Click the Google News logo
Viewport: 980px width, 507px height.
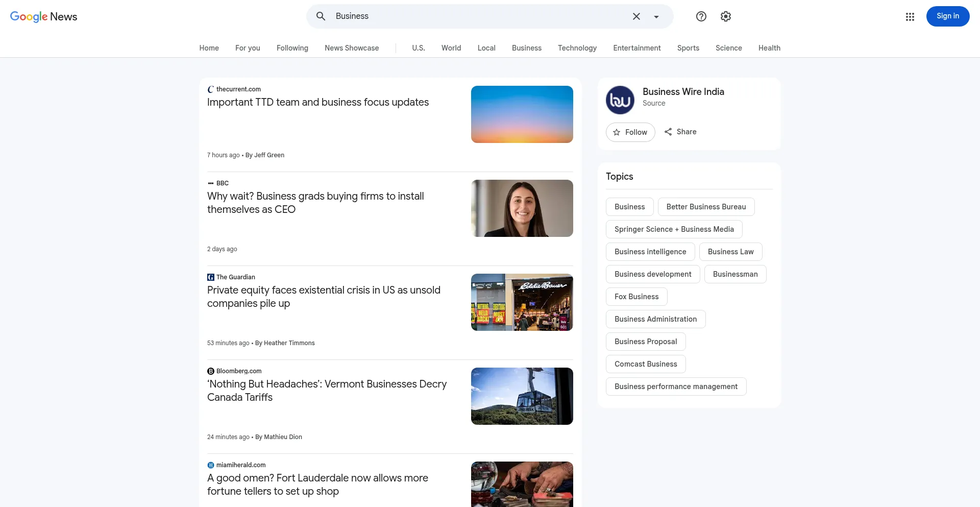(44, 16)
